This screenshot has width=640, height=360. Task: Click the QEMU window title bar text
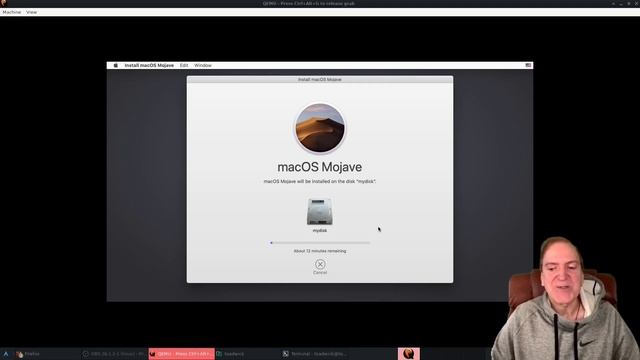pyautogui.click(x=309, y=3)
